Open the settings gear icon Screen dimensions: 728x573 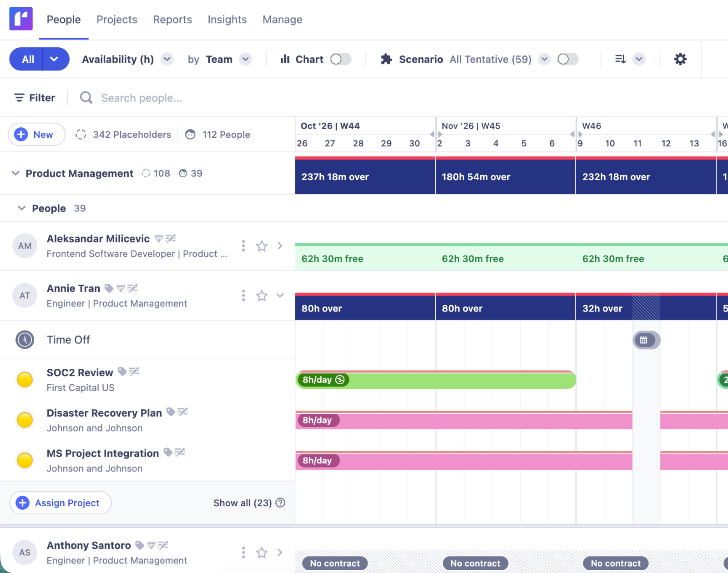680,59
